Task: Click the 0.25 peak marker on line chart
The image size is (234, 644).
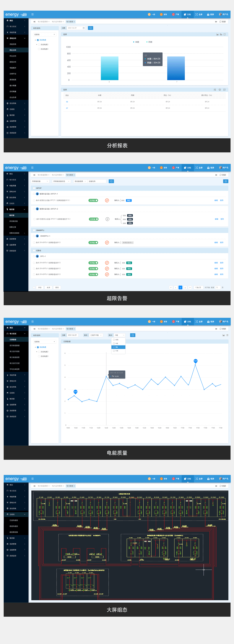Action: coord(195,361)
